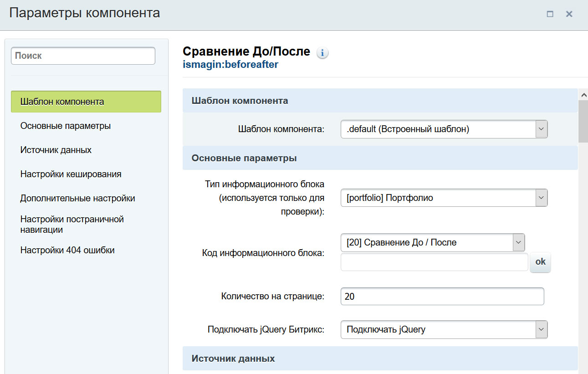Screen dimensions: 588x374
Task: Click the empty infoblock code text field
Action: click(434, 262)
